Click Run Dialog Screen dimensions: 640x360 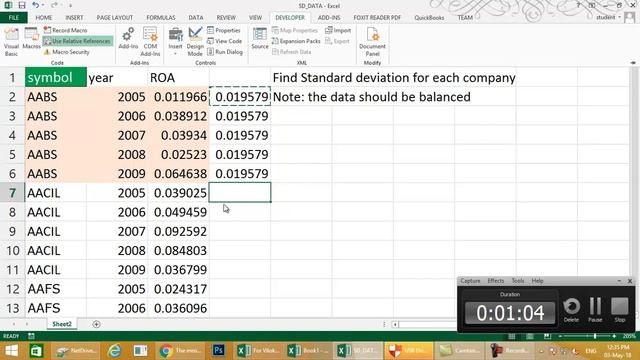click(225, 52)
